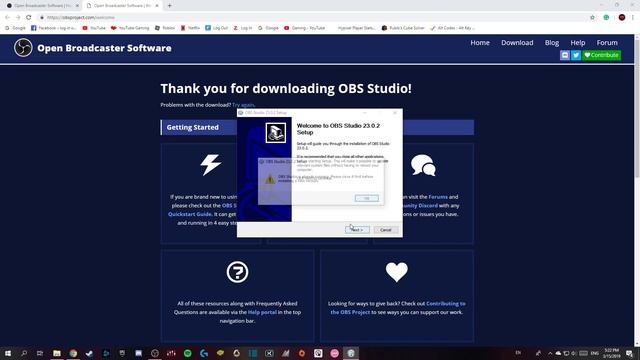Image resolution: width=640 pixels, height=360 pixels.
Task: Open the Discord icon button in the header
Action: [x=564, y=55]
